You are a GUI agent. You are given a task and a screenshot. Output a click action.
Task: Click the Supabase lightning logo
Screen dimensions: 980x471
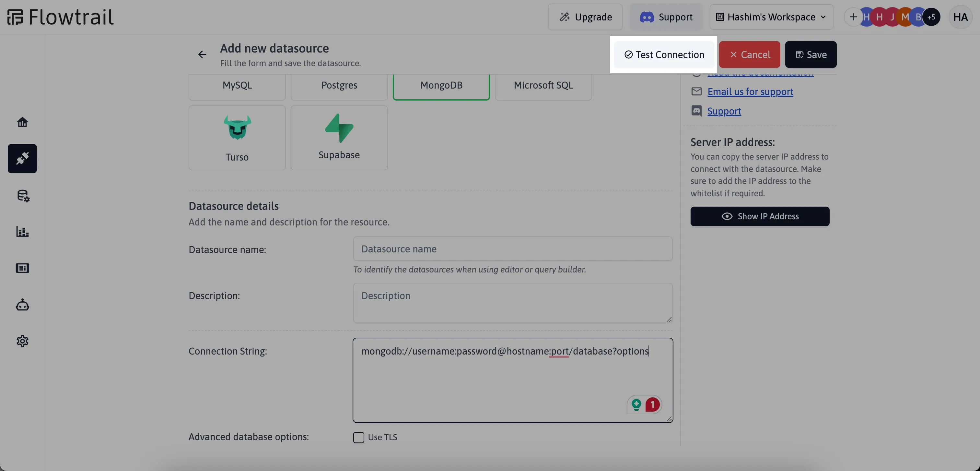click(339, 128)
